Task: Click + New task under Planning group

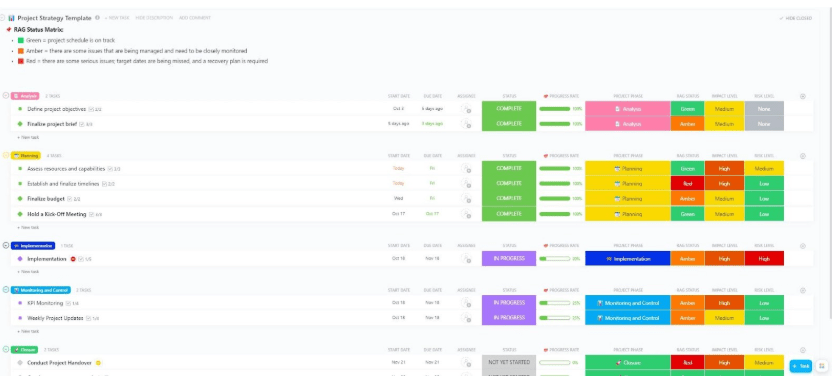Action: point(28,227)
